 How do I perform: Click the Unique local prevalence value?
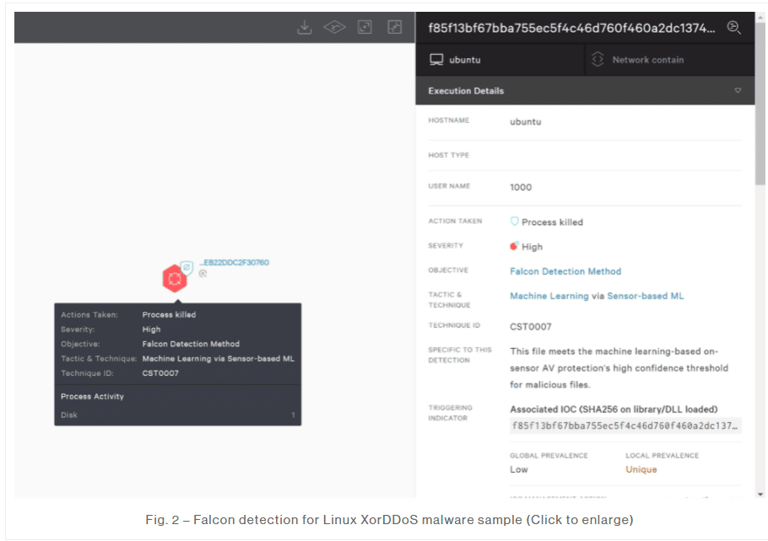point(641,470)
